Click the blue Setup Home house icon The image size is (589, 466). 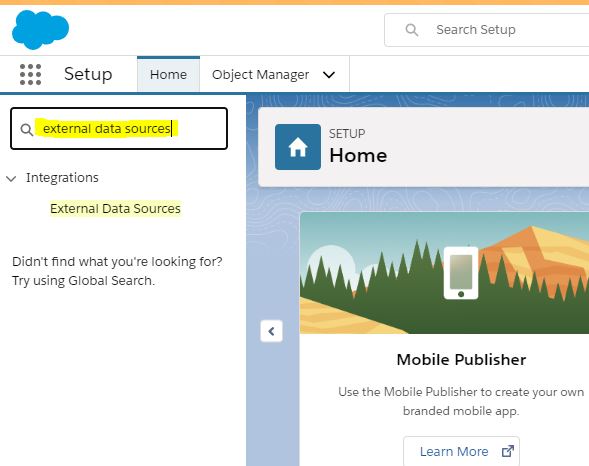[298, 147]
